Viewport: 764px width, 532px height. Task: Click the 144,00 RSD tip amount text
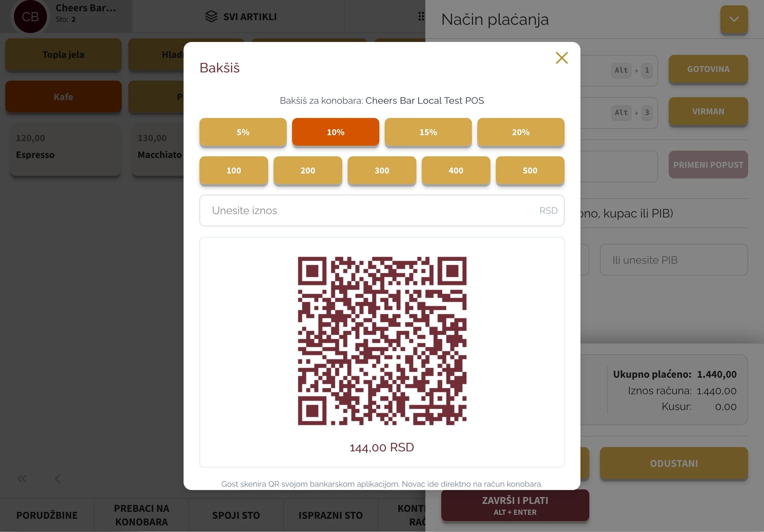382,447
